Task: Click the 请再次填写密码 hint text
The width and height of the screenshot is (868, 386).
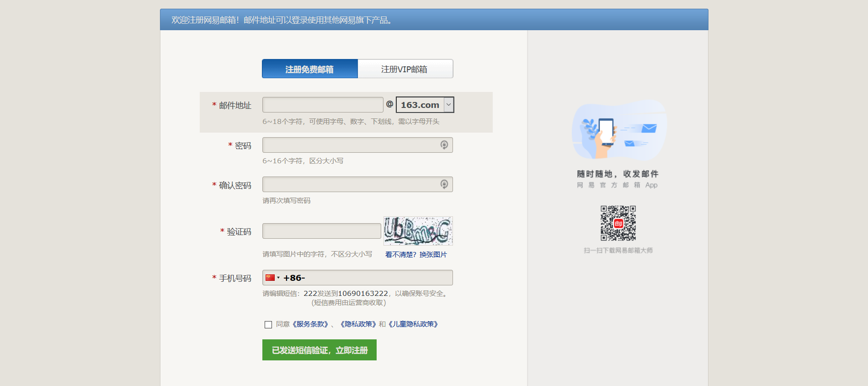Action: click(x=286, y=201)
